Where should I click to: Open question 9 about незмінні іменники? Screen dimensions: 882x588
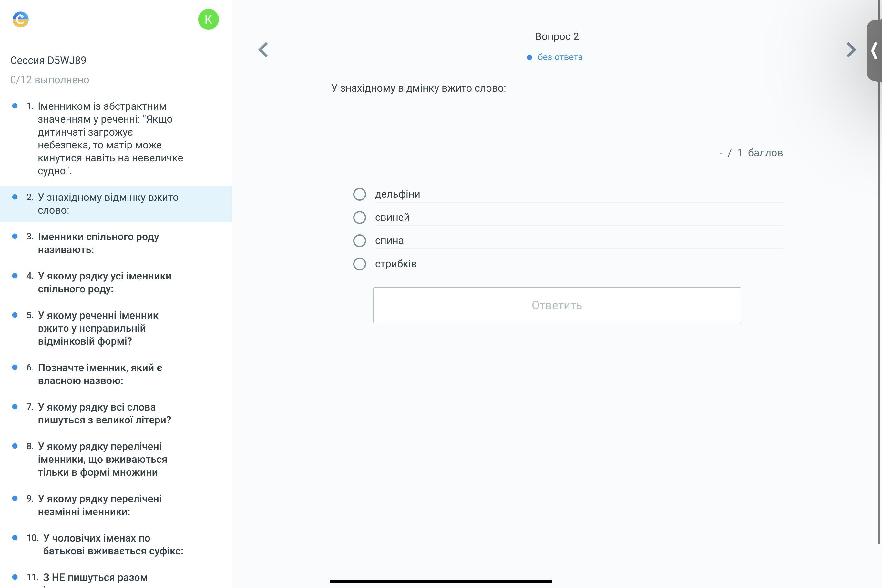(99, 505)
